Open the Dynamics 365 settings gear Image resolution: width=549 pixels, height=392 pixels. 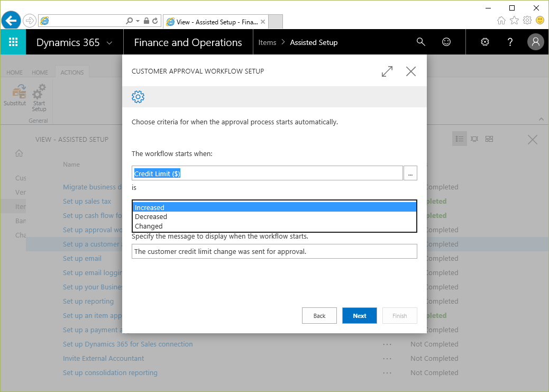pyautogui.click(x=484, y=42)
